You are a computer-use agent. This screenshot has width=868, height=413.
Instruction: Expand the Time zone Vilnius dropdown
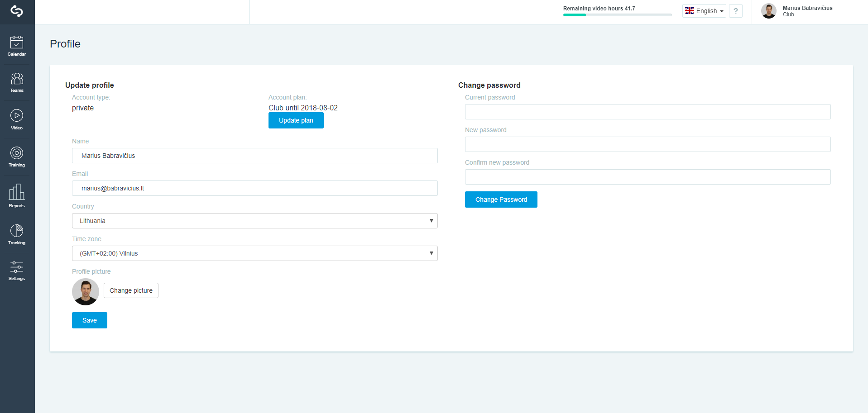(x=255, y=253)
